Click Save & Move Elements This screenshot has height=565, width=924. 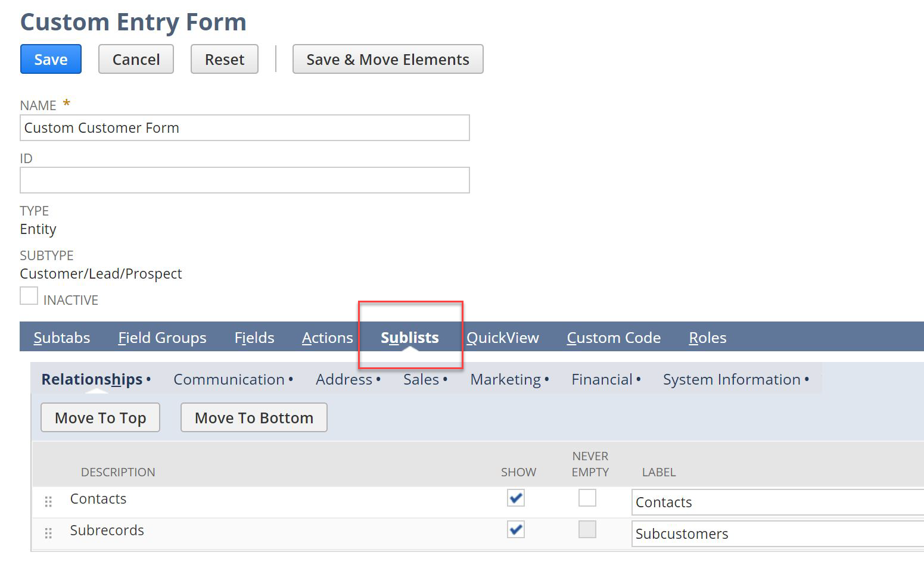pyautogui.click(x=387, y=59)
